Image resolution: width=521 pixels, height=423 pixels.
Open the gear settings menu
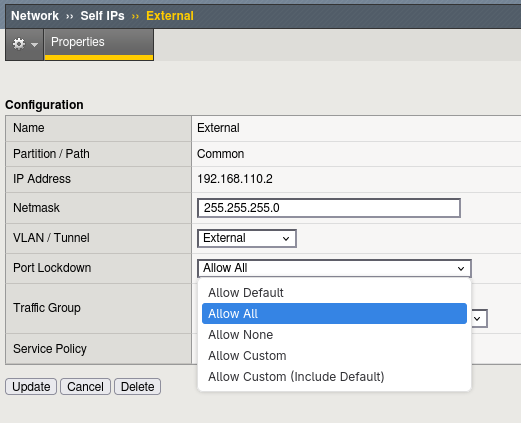25,44
